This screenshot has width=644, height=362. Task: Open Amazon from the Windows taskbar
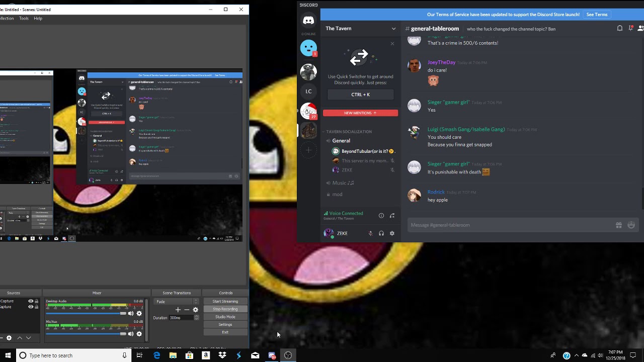(206, 355)
